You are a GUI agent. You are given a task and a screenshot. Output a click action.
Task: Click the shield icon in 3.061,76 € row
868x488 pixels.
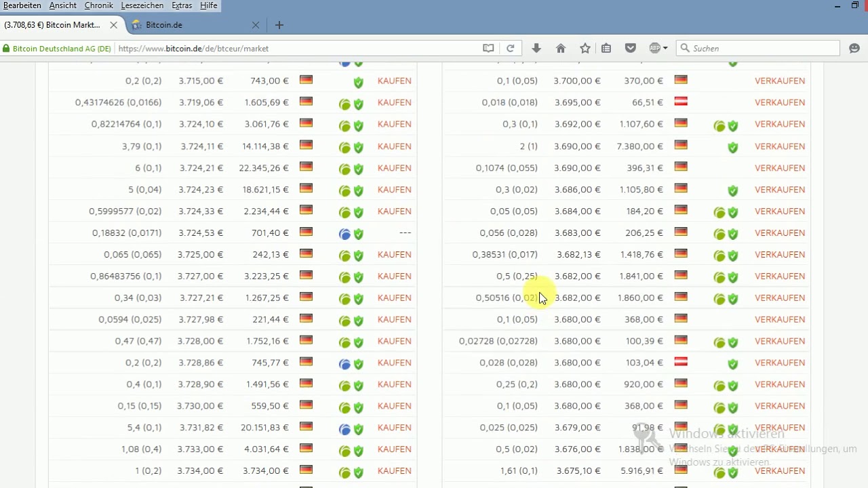[358, 126]
